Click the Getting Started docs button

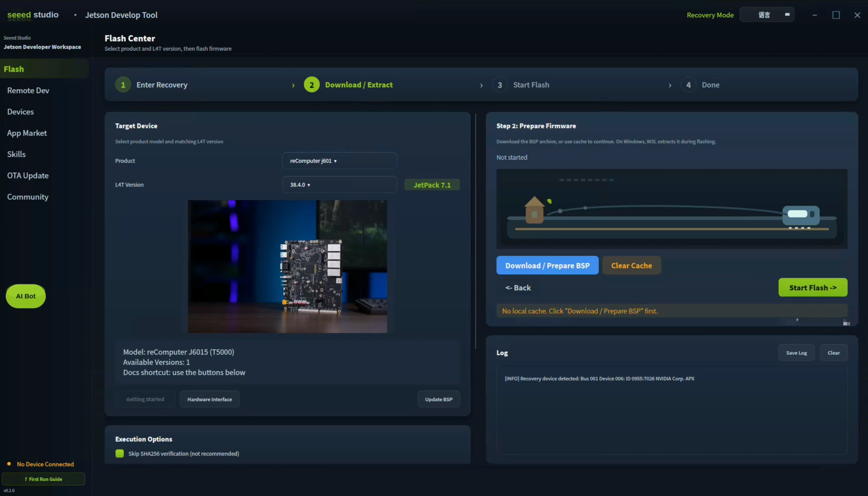(145, 399)
